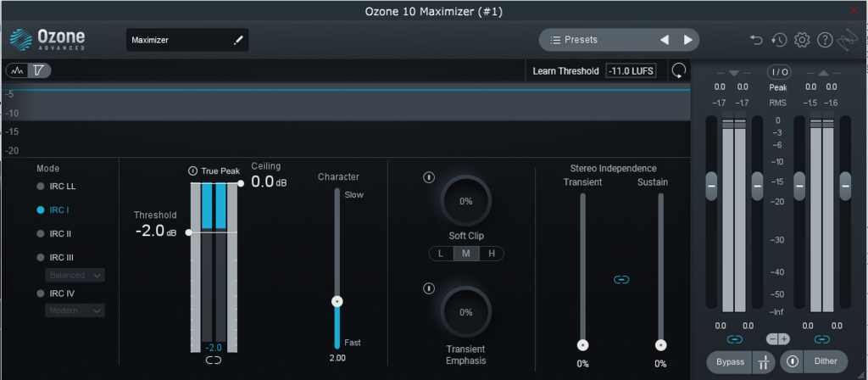
Task: Select IRC I mode
Action: coord(53,210)
